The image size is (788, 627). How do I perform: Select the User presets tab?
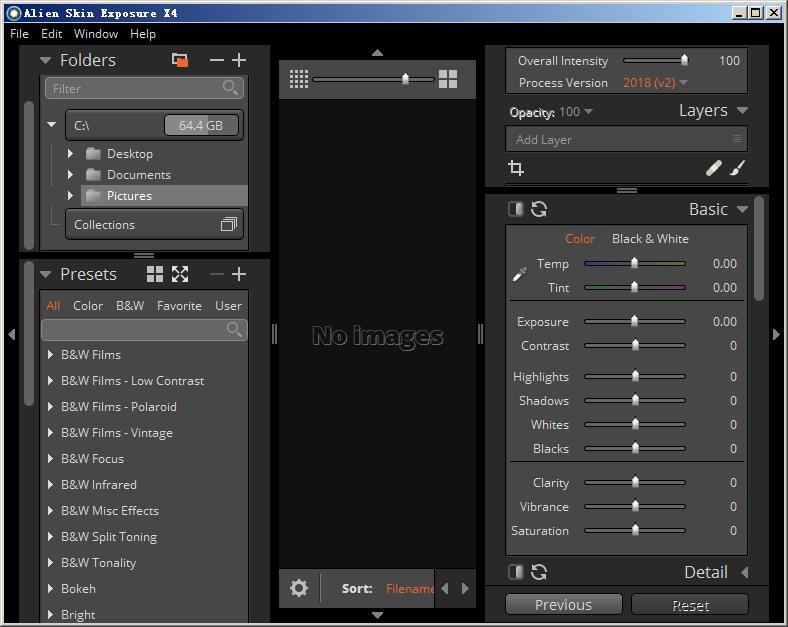tap(228, 305)
